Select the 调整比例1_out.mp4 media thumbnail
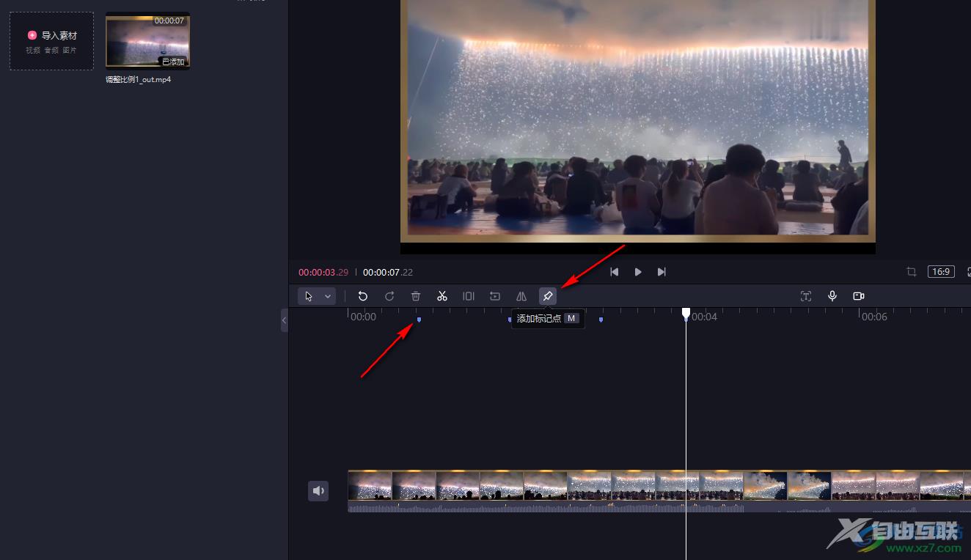Image resolution: width=971 pixels, height=560 pixels. [x=148, y=41]
